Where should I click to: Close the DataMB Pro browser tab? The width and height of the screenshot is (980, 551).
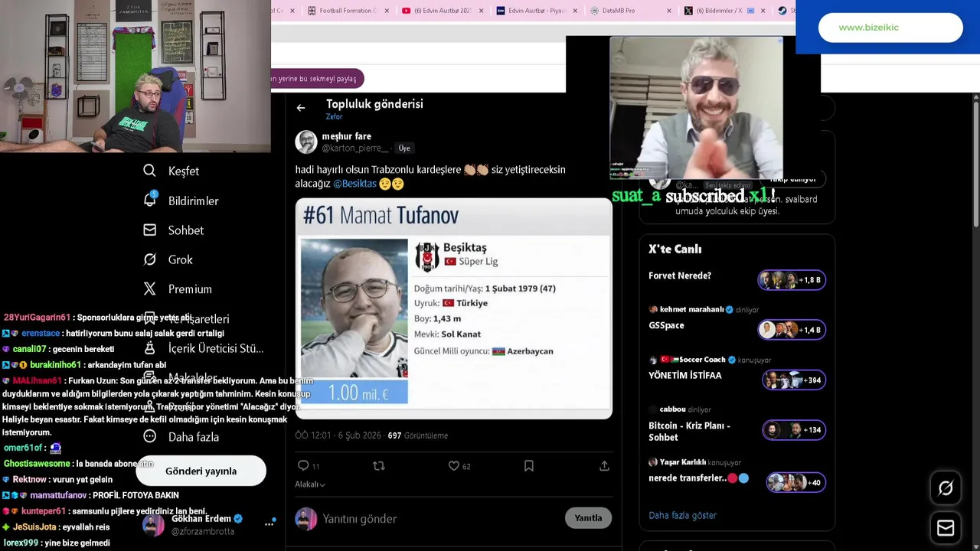tap(669, 11)
